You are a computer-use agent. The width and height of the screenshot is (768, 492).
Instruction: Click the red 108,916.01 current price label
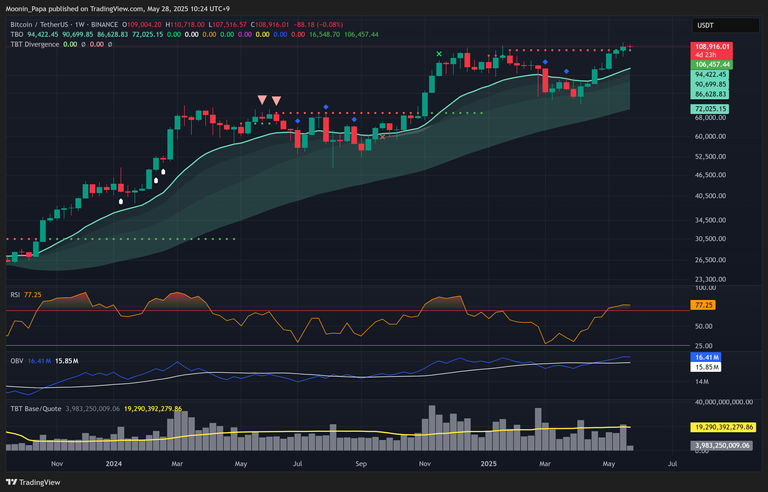[x=712, y=47]
